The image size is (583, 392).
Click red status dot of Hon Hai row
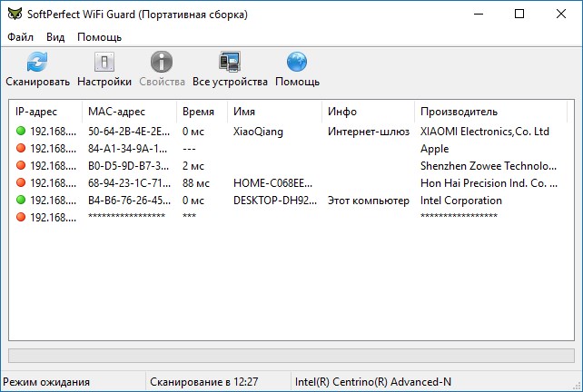(x=21, y=182)
